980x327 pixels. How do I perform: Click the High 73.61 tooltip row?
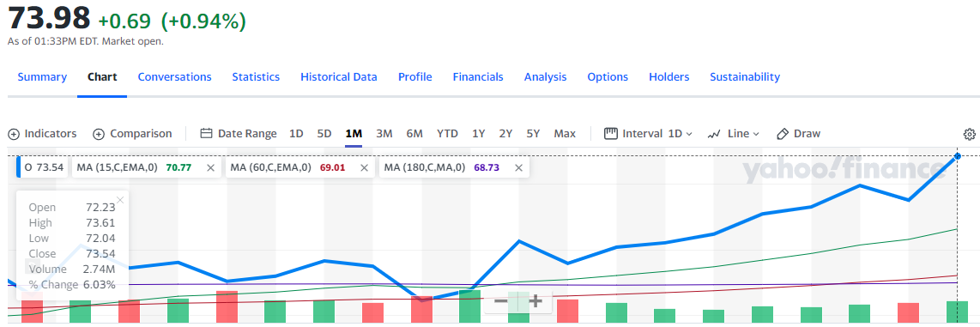[72, 223]
